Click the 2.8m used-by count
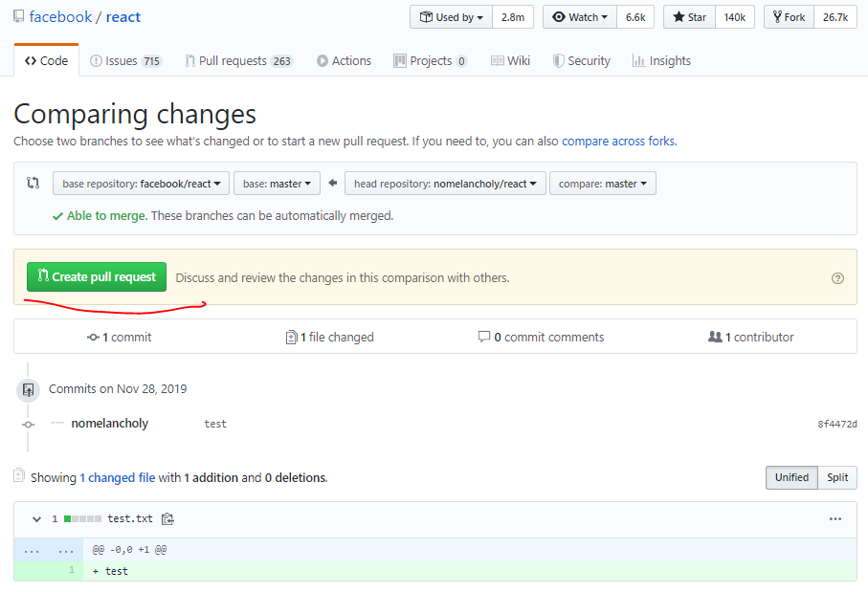This screenshot has height=592, width=868. tap(513, 17)
